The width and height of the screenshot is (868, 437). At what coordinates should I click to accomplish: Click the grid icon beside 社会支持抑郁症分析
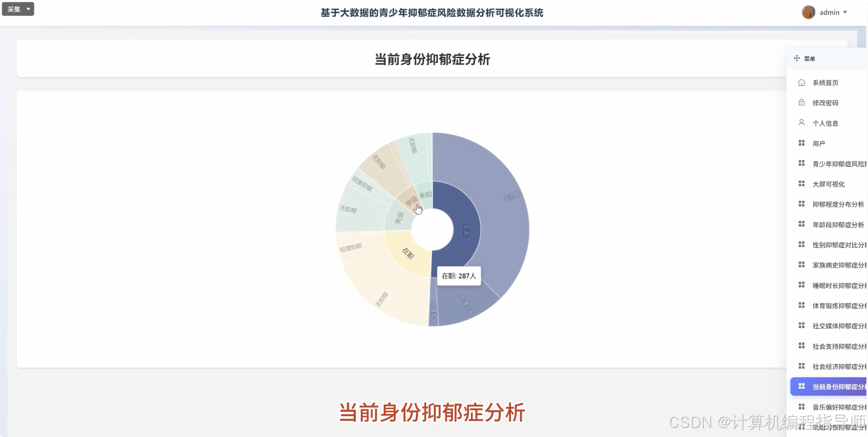[x=801, y=346]
